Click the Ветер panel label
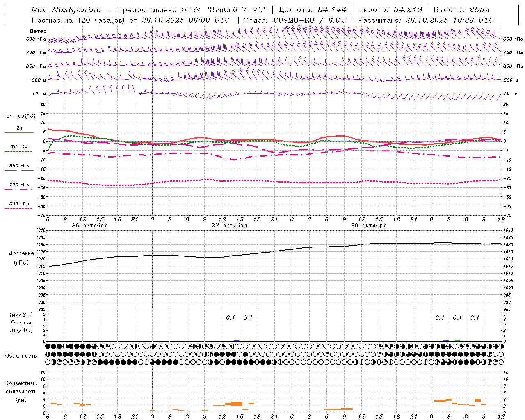Image resolution: width=525 pixels, height=420 pixels. (x=38, y=31)
